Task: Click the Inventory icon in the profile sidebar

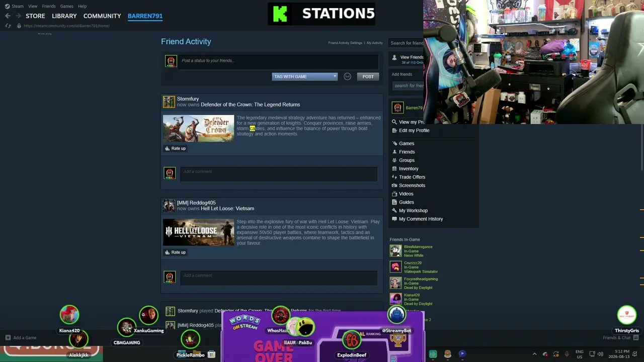Action: (394, 169)
